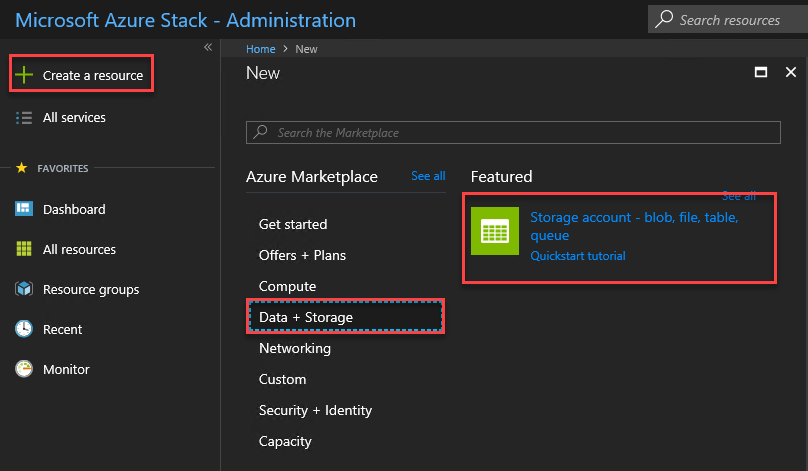Open the Networking marketplace category

coord(294,348)
